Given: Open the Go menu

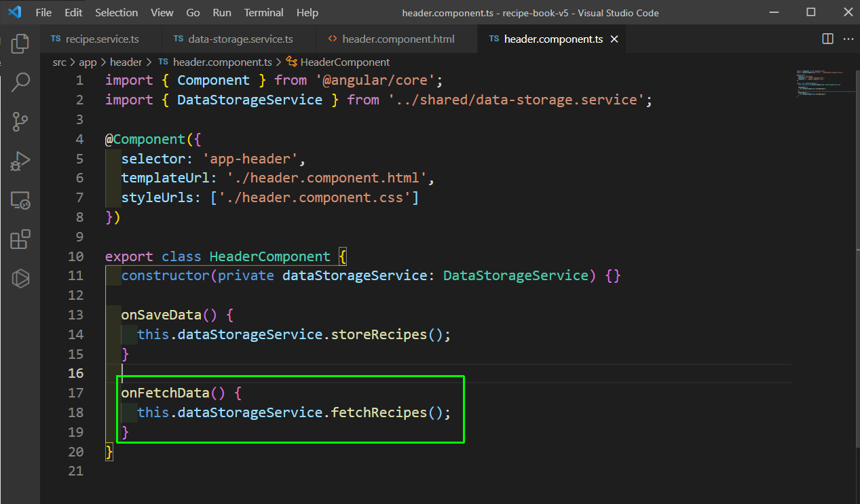Looking at the screenshot, I should pos(193,13).
